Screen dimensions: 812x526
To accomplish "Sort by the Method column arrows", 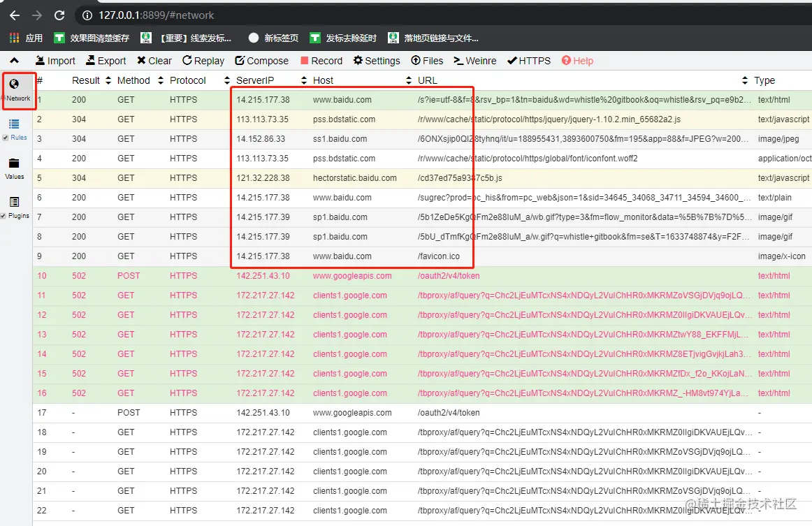I will point(161,80).
